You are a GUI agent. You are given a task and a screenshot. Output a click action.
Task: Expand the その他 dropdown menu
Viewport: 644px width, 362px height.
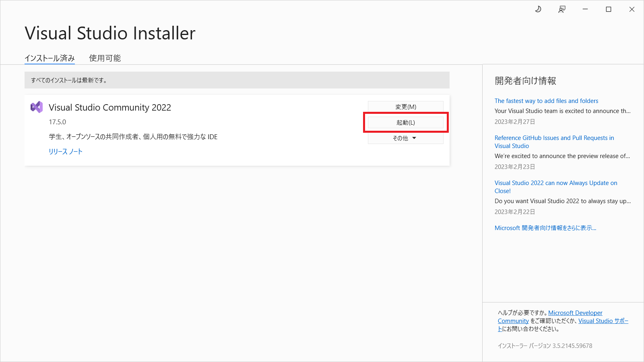coord(405,138)
